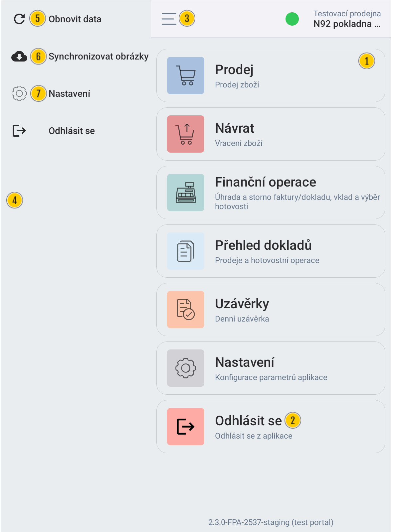Select Synchronizovat obrázky menu entry
Screen dimensions: 396x532
tap(99, 57)
